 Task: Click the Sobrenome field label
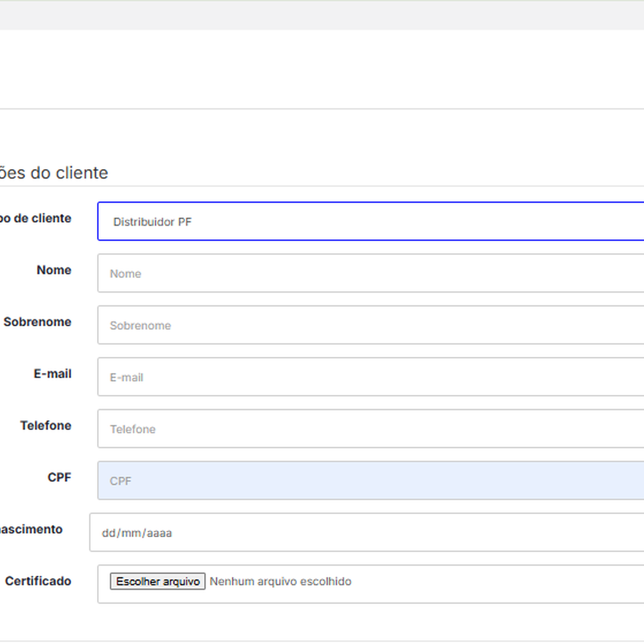[37, 322]
